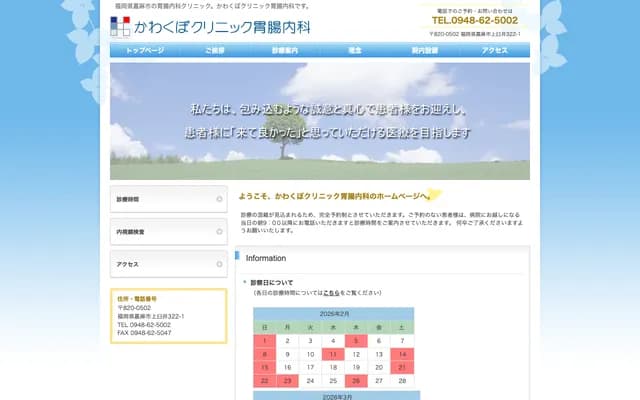
Task: Click February calendar day 24
Action: [310, 381]
